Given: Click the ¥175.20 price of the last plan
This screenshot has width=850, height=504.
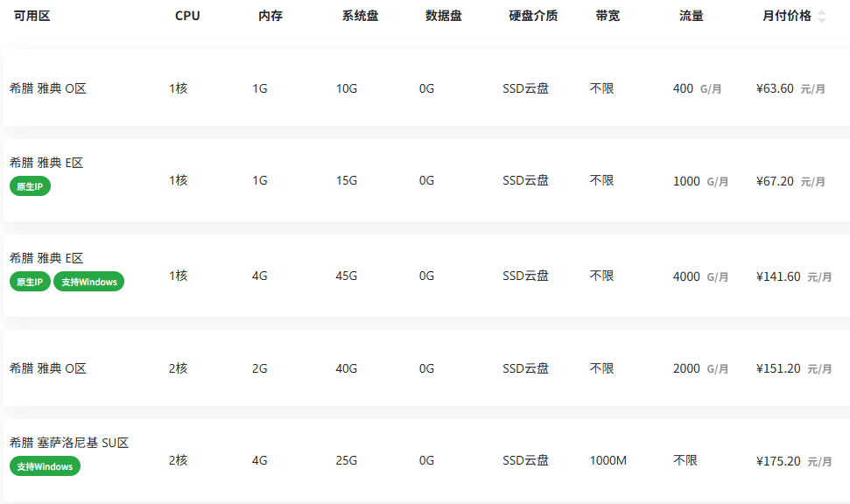Looking at the screenshot, I should (x=778, y=461).
